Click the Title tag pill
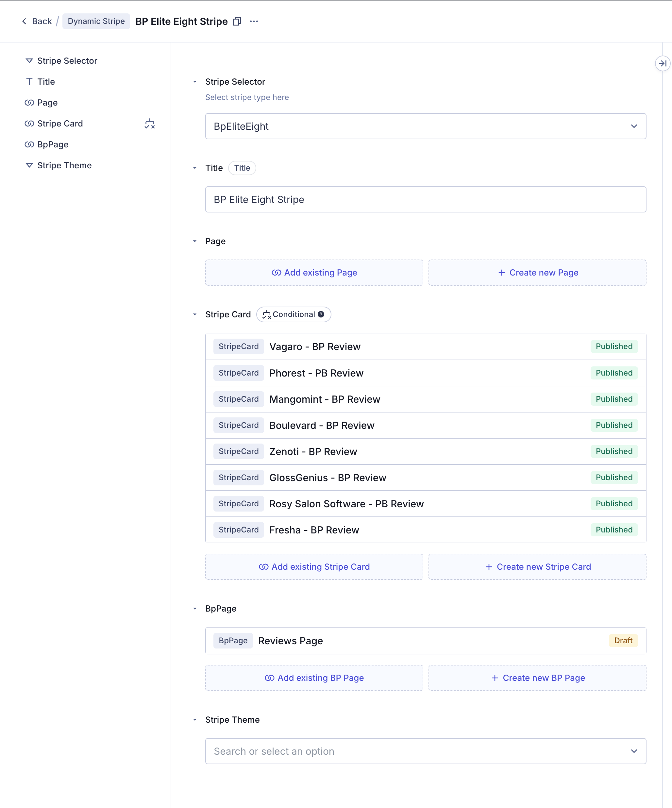 [x=242, y=168]
